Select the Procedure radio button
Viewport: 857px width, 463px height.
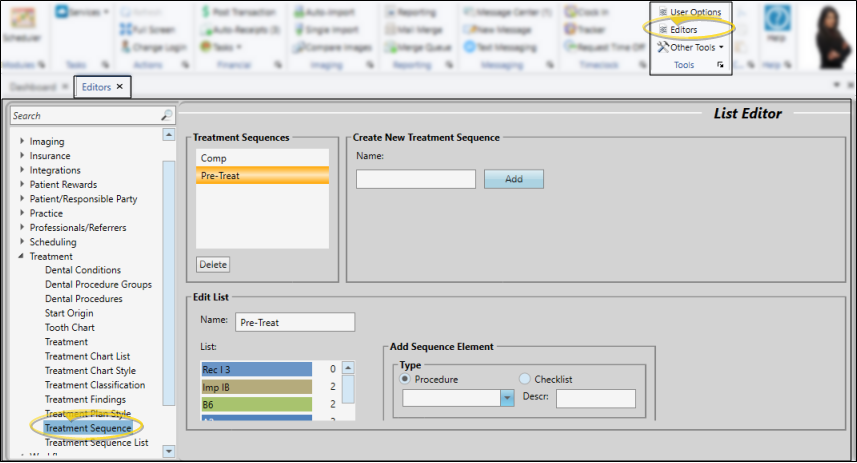tap(406, 379)
